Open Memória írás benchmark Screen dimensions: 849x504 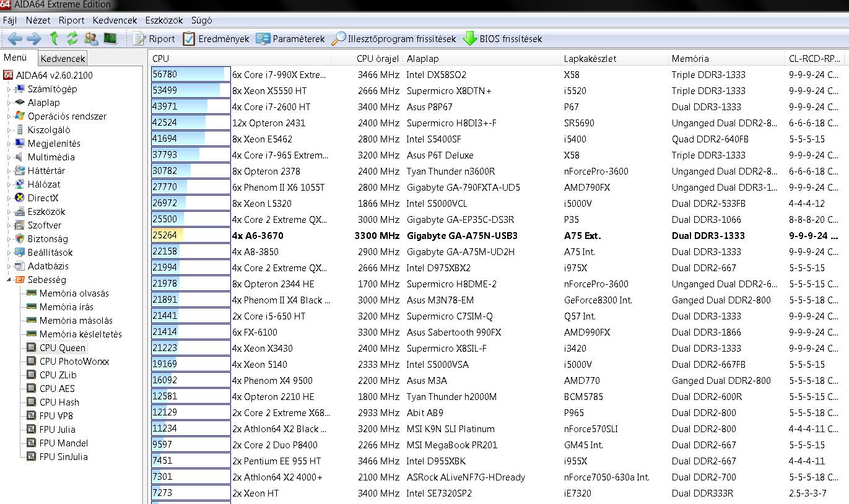66,307
